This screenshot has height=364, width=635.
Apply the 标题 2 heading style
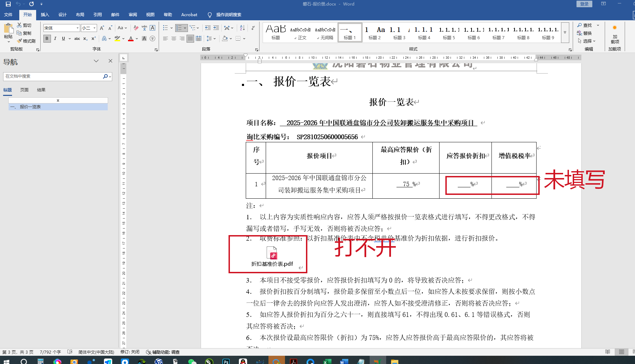pyautogui.click(x=374, y=33)
